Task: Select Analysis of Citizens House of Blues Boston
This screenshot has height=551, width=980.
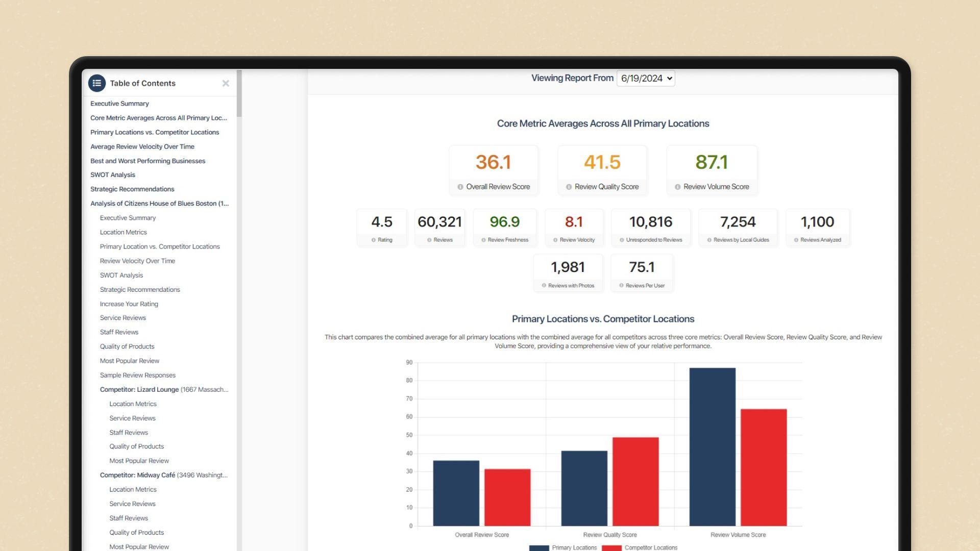Action: (x=159, y=204)
